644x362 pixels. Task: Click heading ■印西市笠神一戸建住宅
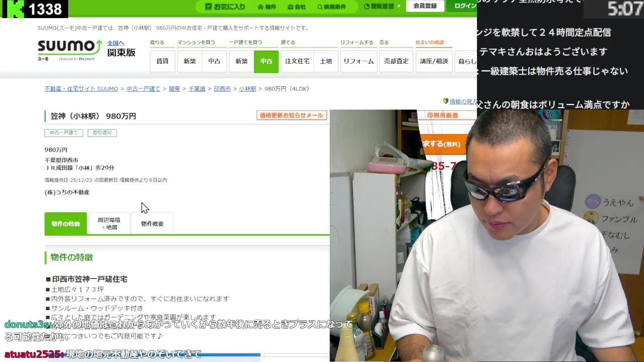click(87, 279)
